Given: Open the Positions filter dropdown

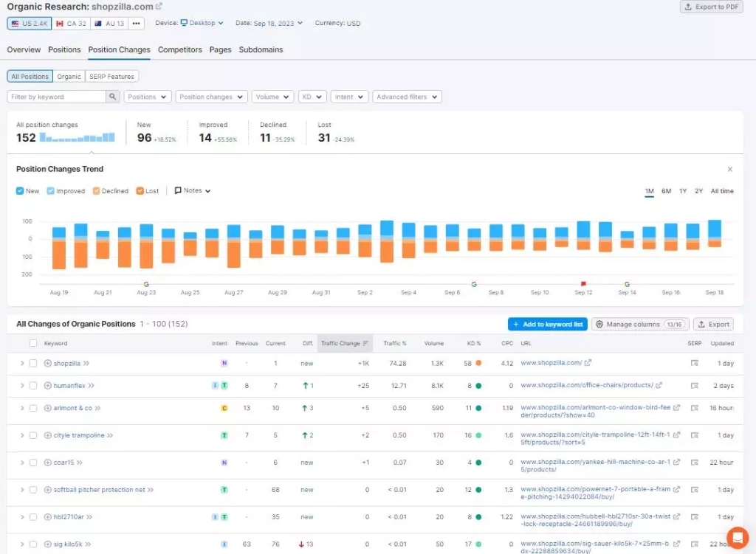Looking at the screenshot, I should [x=147, y=97].
